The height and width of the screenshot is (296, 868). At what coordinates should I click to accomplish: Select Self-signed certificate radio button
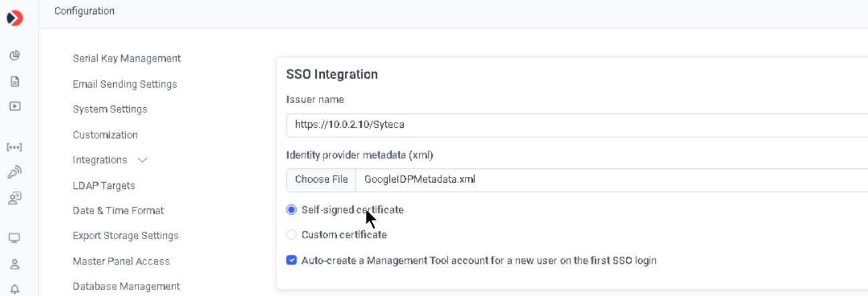[291, 210]
